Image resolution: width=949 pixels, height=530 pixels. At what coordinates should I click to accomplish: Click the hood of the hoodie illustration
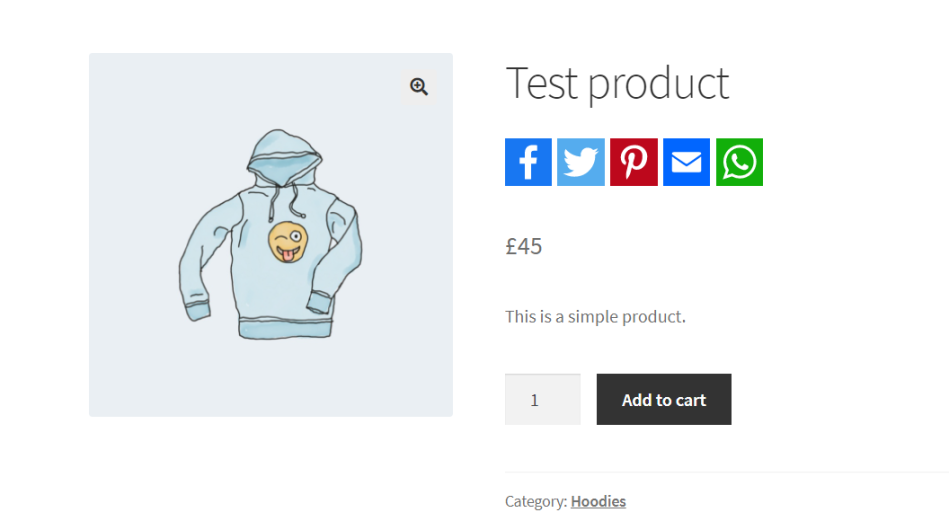(283, 156)
